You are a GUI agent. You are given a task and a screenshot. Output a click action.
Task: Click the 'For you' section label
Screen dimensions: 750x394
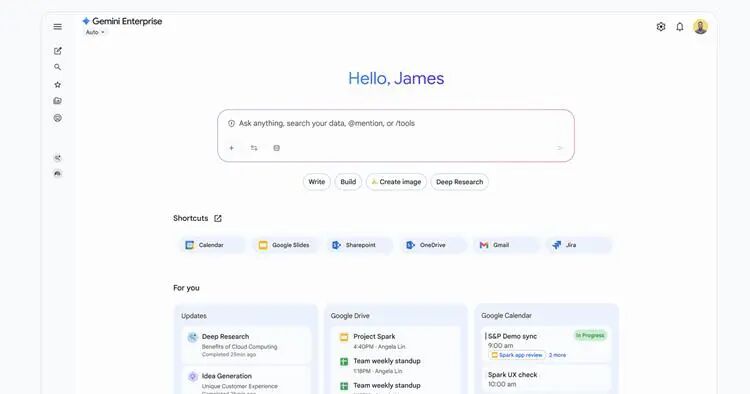click(186, 288)
